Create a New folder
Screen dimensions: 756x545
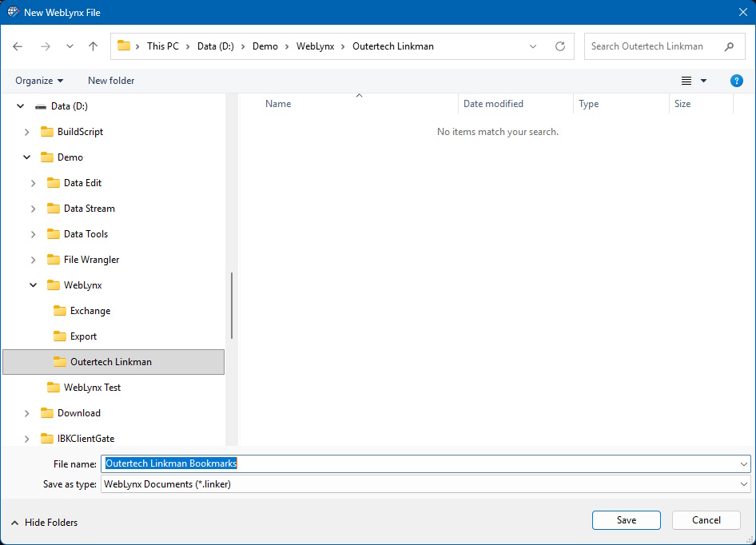pyautogui.click(x=111, y=81)
